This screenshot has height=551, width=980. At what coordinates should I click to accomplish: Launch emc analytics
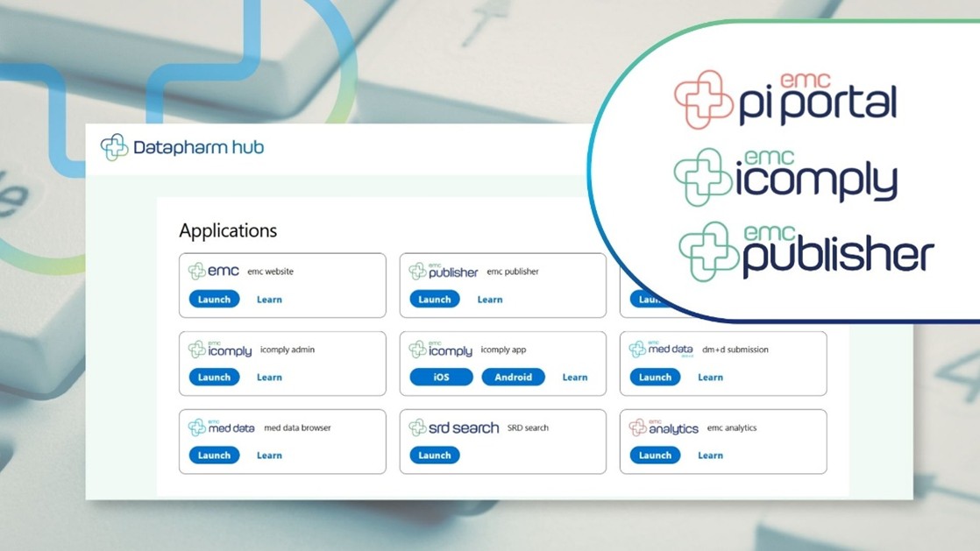(655, 456)
